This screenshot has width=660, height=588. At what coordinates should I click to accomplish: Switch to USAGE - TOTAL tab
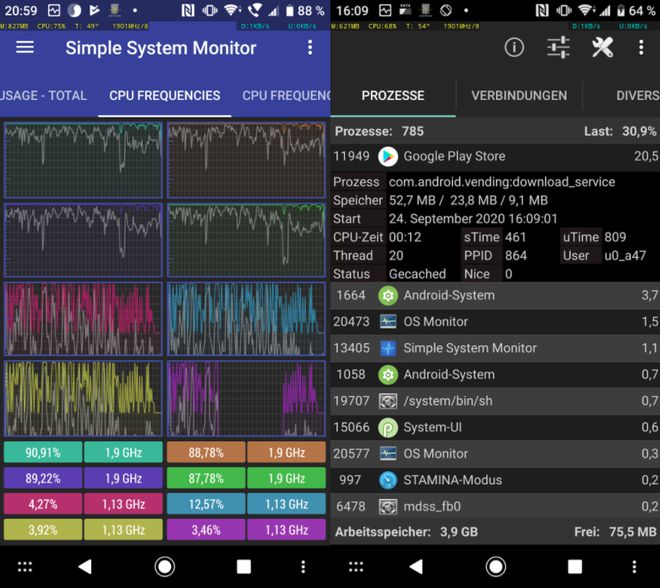(x=43, y=96)
